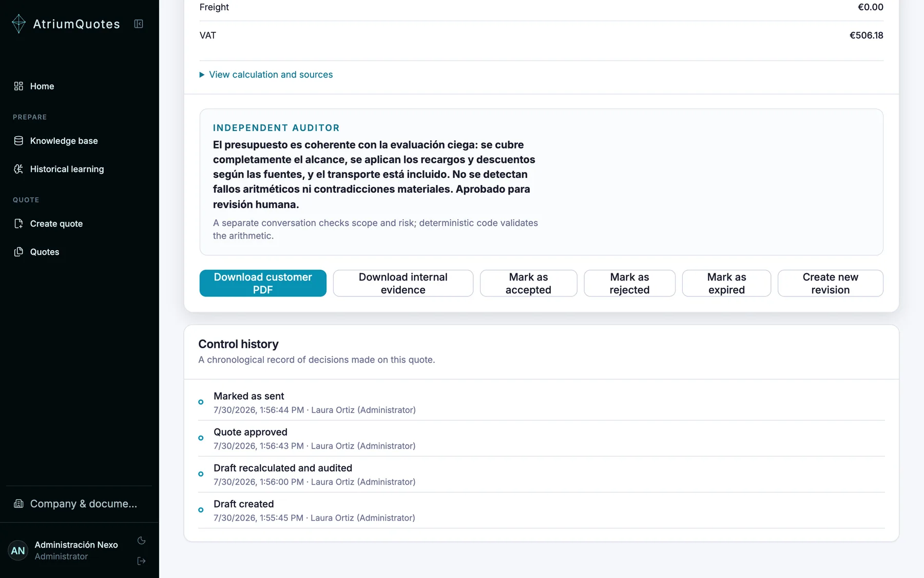Collapse the sidebar with the panel icon

[139, 24]
